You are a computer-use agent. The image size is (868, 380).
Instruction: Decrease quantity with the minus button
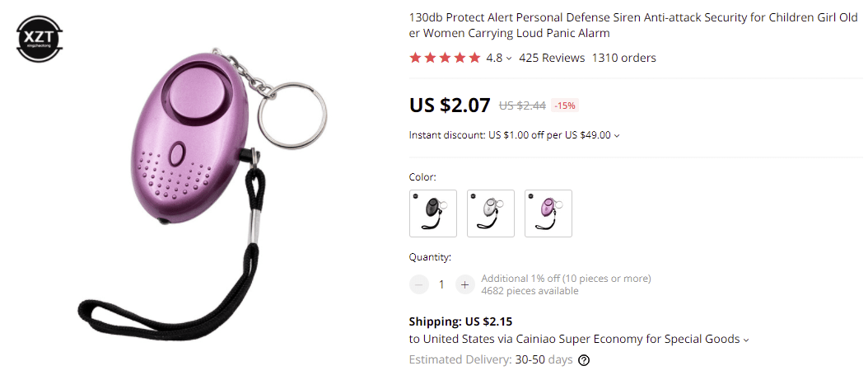click(x=419, y=284)
